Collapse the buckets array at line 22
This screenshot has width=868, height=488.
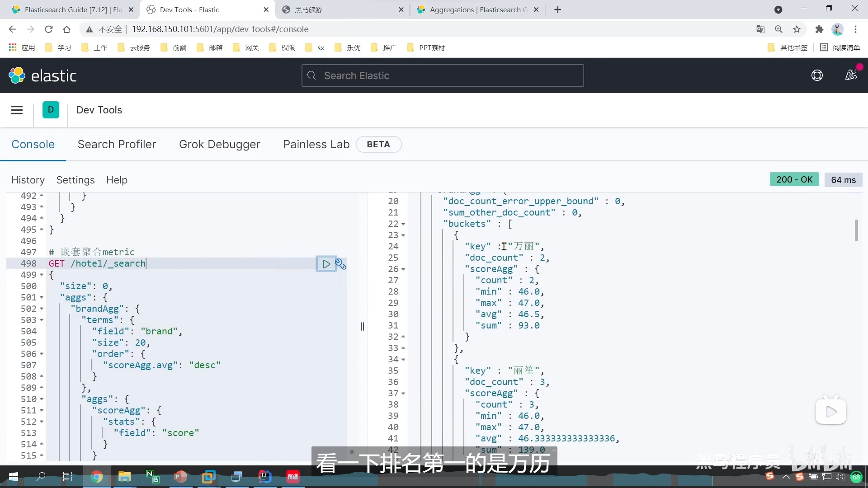(x=403, y=224)
